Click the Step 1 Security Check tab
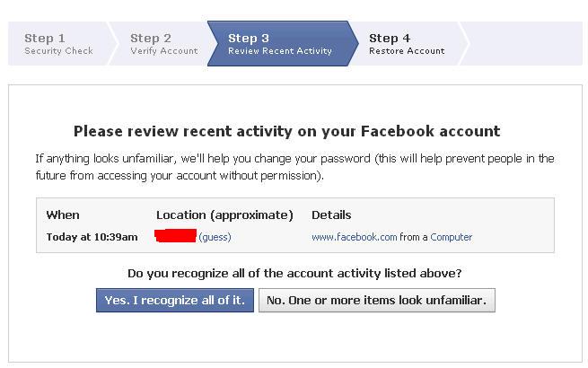Viewport: 588px width, 368px height. click(x=58, y=44)
